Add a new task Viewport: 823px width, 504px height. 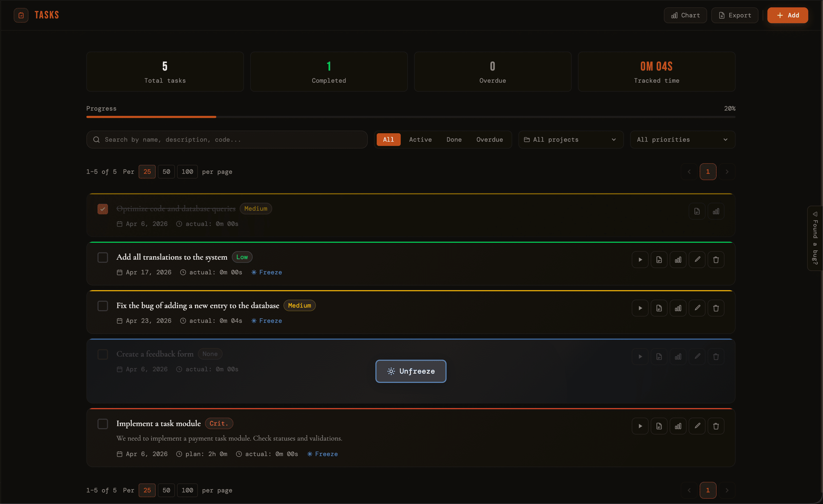tap(788, 15)
